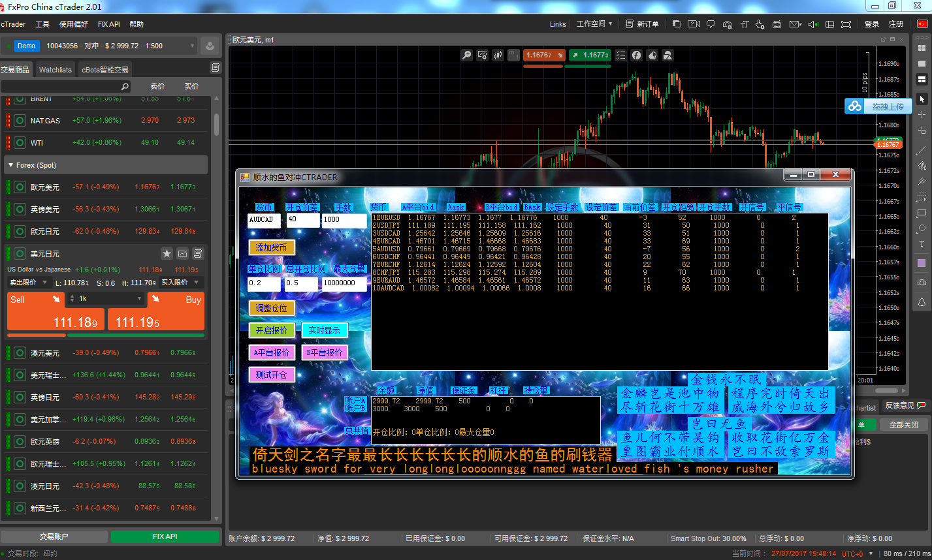This screenshot has height=560, width=932.
Task: Open the 帮助 menu
Action: pos(137,24)
